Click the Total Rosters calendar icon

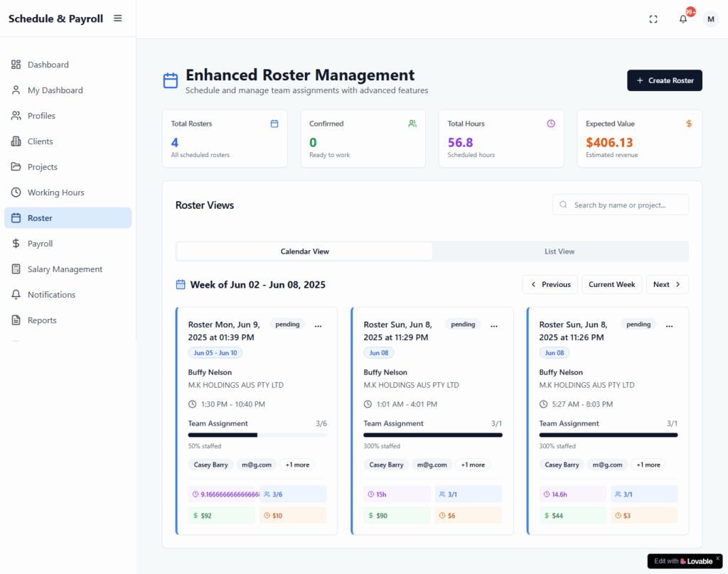[x=274, y=124]
